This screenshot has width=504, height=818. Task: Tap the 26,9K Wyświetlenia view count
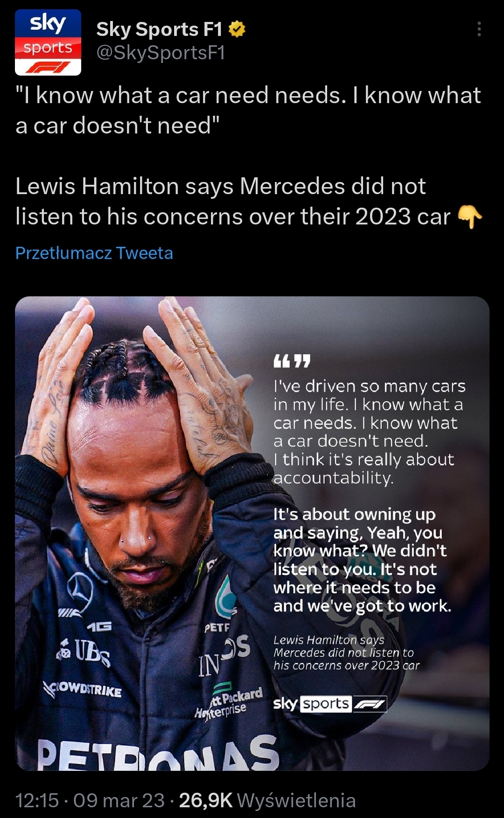coord(267,800)
